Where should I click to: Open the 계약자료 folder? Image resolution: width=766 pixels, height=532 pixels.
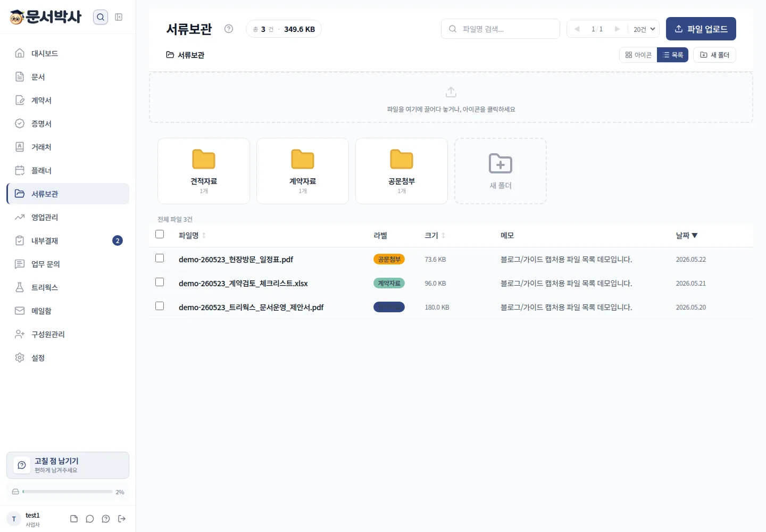pyautogui.click(x=303, y=171)
